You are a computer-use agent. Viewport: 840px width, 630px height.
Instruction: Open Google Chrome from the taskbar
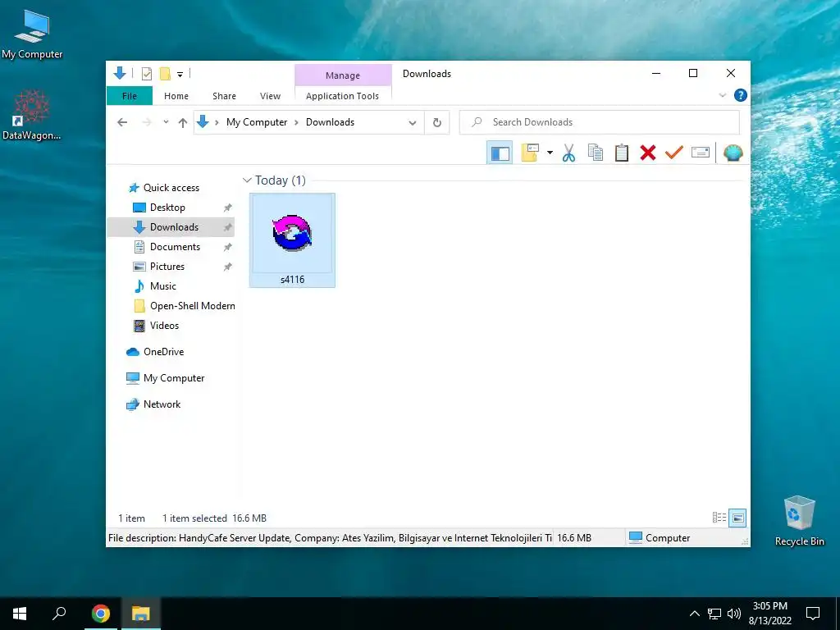[101, 614]
